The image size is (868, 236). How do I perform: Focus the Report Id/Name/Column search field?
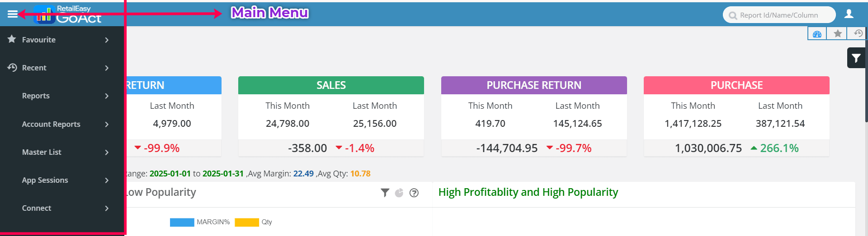pyautogui.click(x=782, y=15)
